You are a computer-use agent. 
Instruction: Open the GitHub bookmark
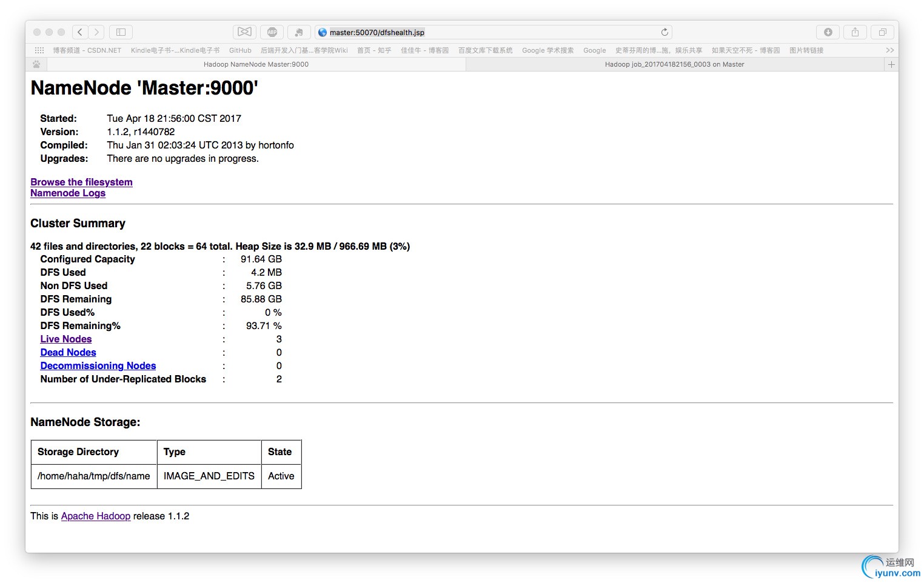(x=240, y=50)
